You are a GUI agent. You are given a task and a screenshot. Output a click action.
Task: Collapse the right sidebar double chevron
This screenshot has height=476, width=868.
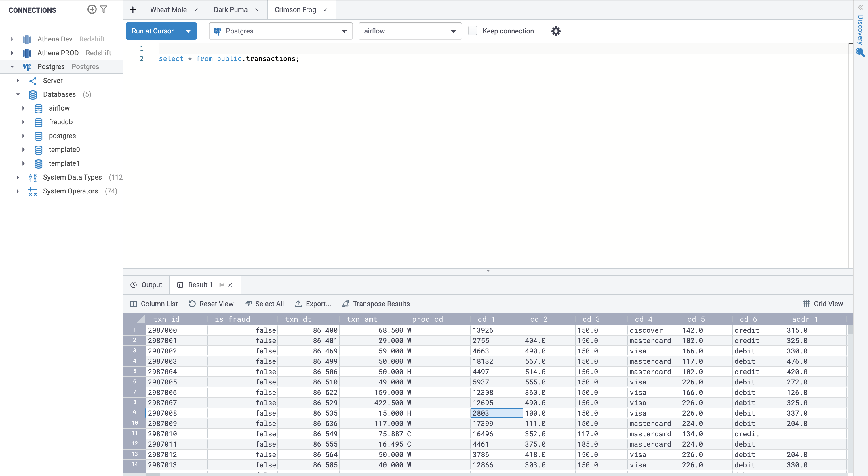coord(860,7)
